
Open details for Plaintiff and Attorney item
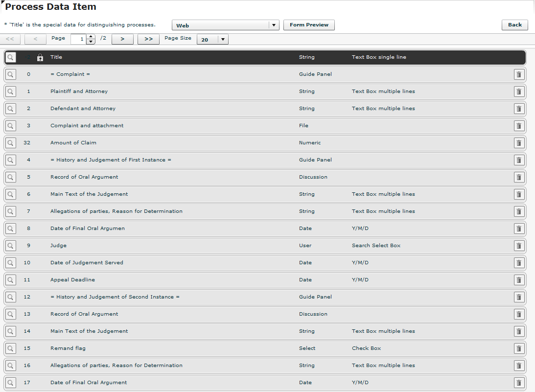click(x=10, y=92)
